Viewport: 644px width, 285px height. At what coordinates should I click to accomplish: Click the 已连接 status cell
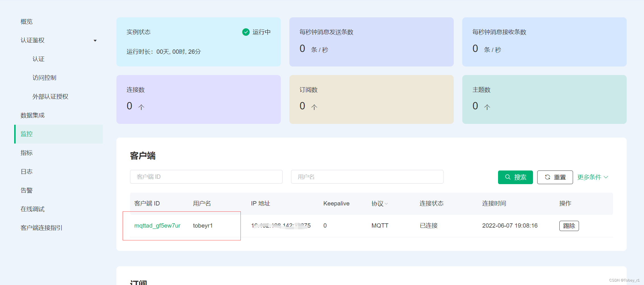point(429,226)
